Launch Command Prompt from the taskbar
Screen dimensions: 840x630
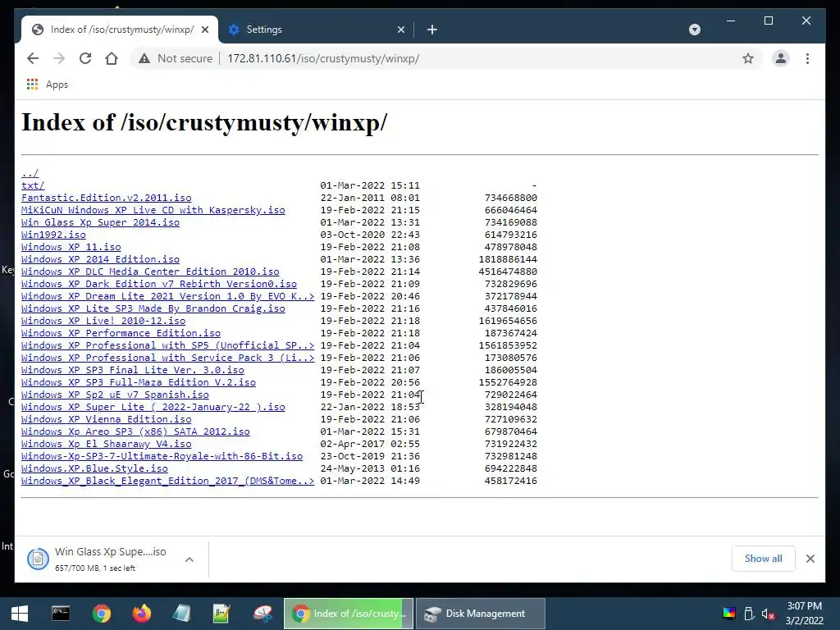(x=61, y=614)
